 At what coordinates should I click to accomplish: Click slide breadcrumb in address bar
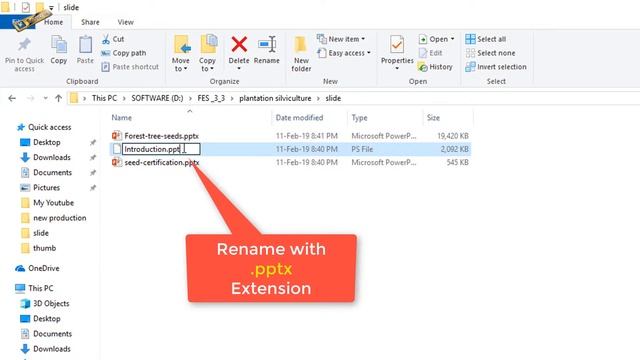[x=333, y=98]
